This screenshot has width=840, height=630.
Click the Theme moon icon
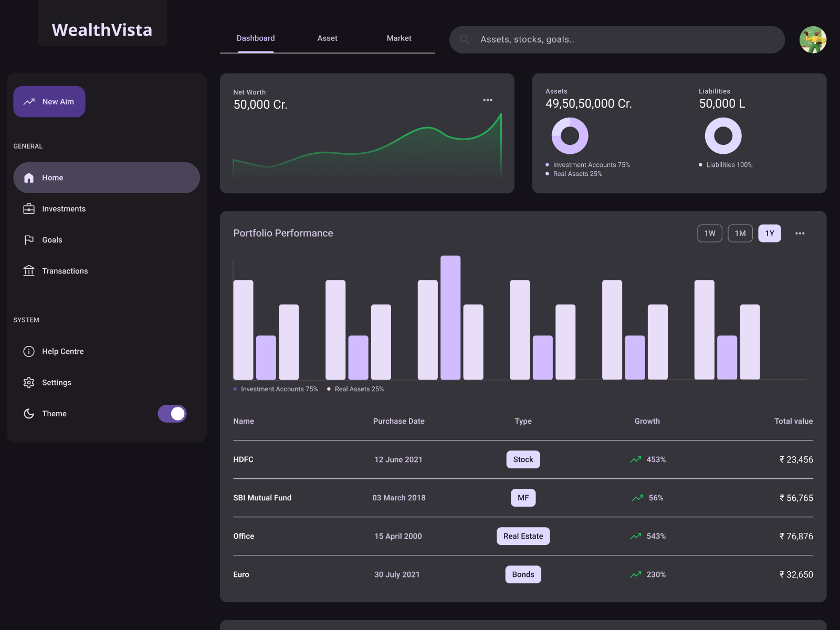pos(29,414)
